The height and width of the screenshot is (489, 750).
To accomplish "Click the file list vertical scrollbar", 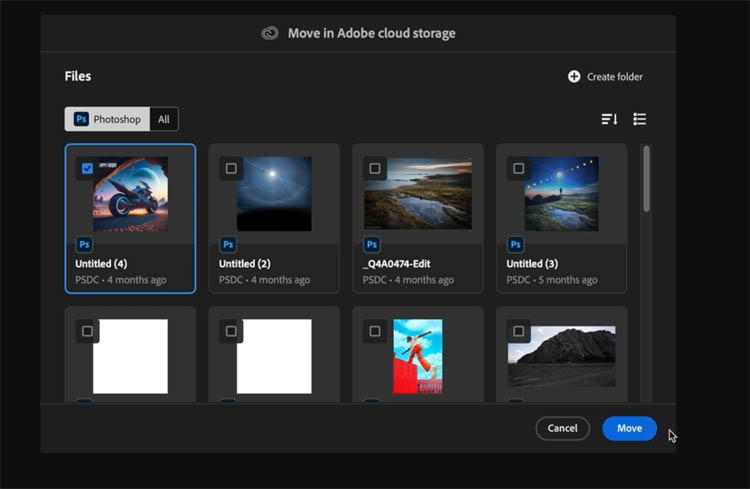I will point(647,179).
